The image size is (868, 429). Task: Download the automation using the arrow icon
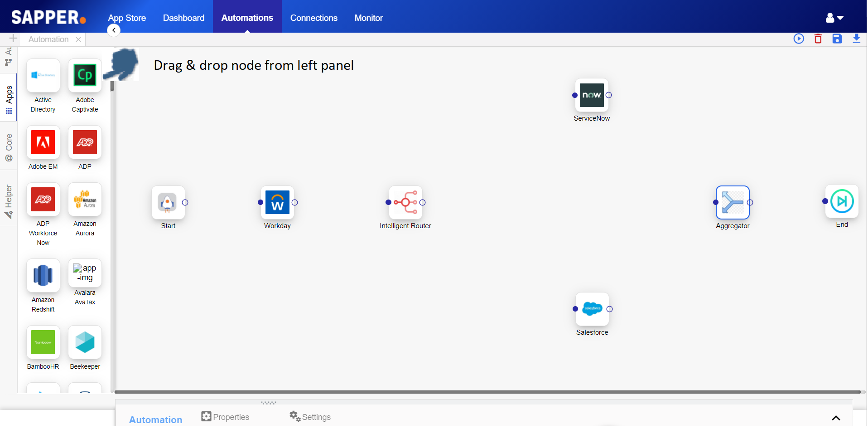pos(856,39)
